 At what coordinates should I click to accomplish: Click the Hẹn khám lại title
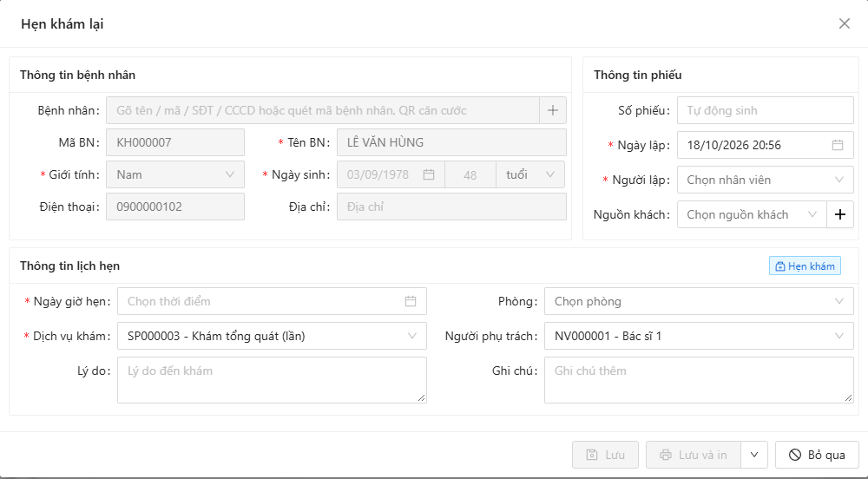click(62, 23)
